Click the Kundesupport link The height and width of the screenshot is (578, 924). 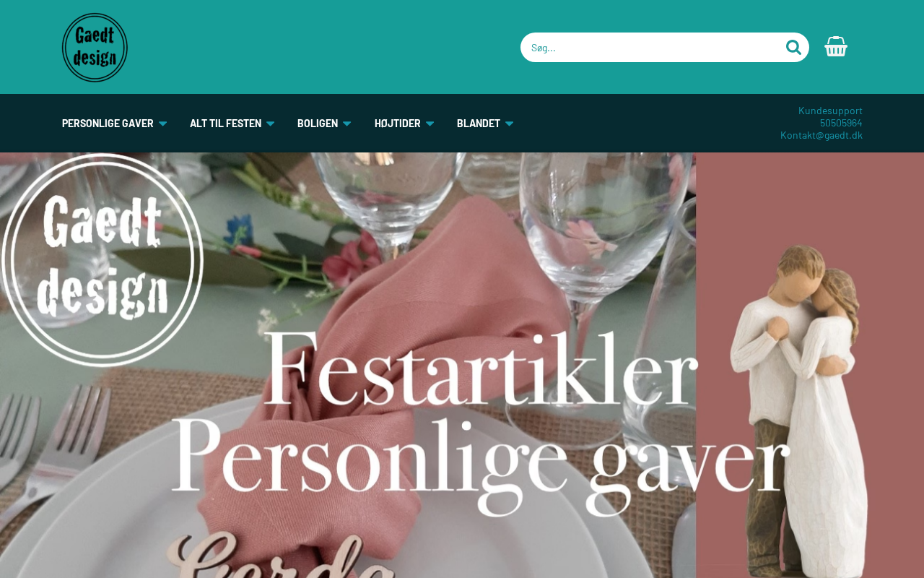point(830,111)
